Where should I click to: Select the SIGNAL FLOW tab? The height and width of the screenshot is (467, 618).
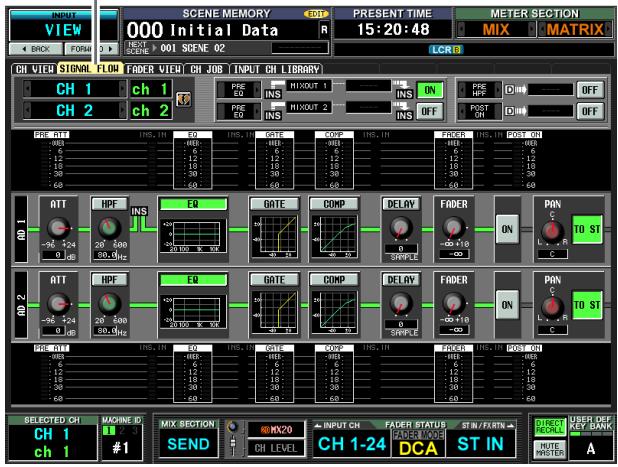[90, 69]
